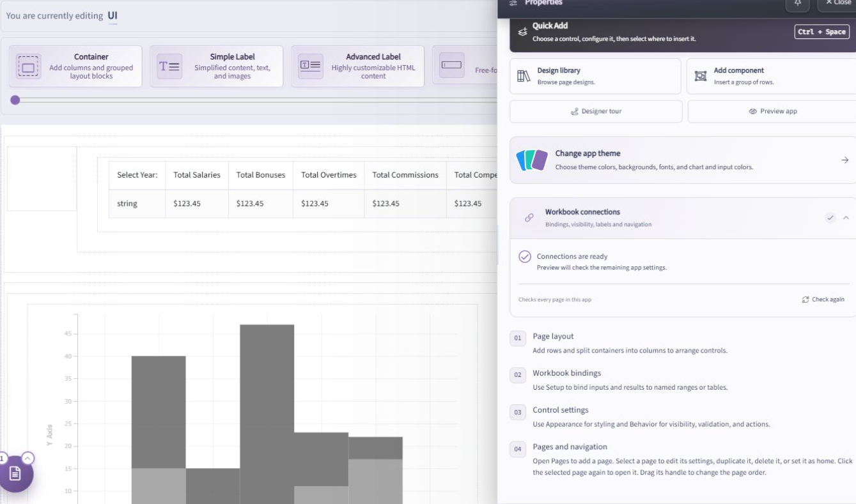856x504 pixels.
Task: Click the Design library books icon
Action: pos(524,76)
